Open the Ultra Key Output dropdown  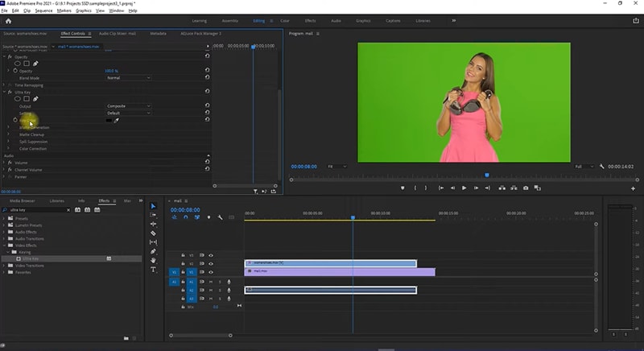point(128,106)
